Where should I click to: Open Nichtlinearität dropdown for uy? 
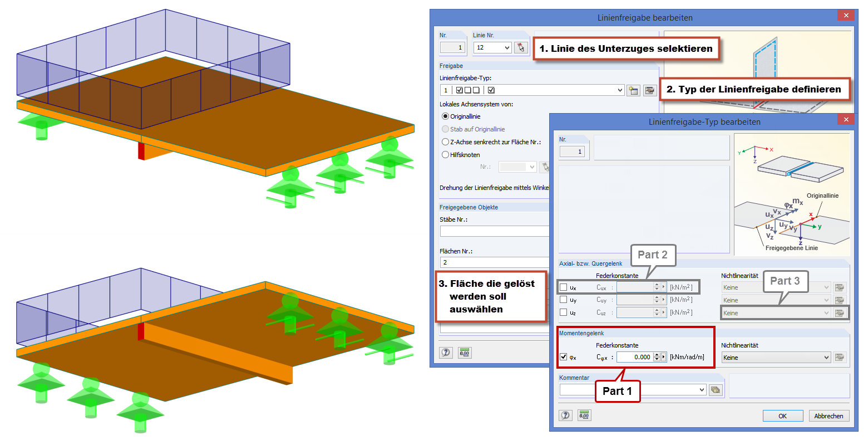(x=826, y=300)
